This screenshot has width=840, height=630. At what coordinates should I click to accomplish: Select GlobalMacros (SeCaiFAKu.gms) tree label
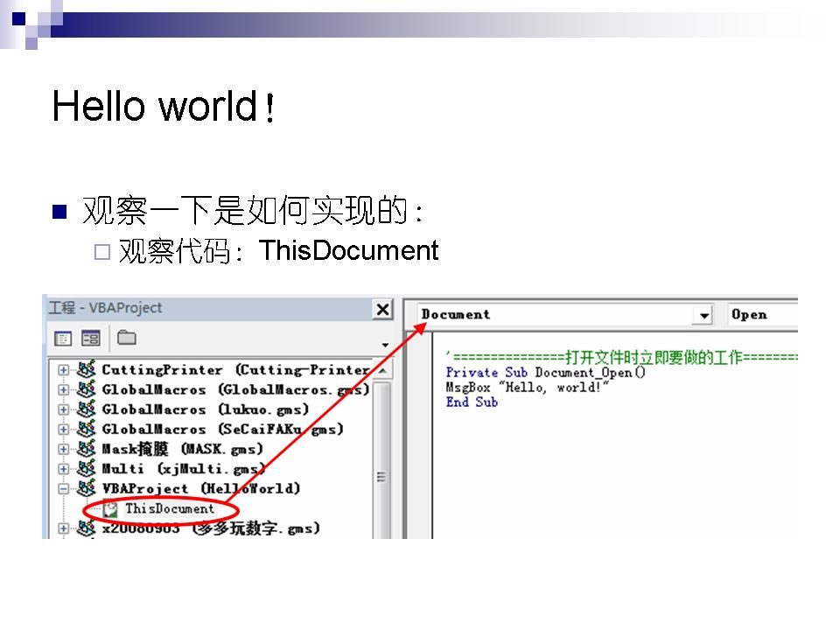tap(222, 430)
